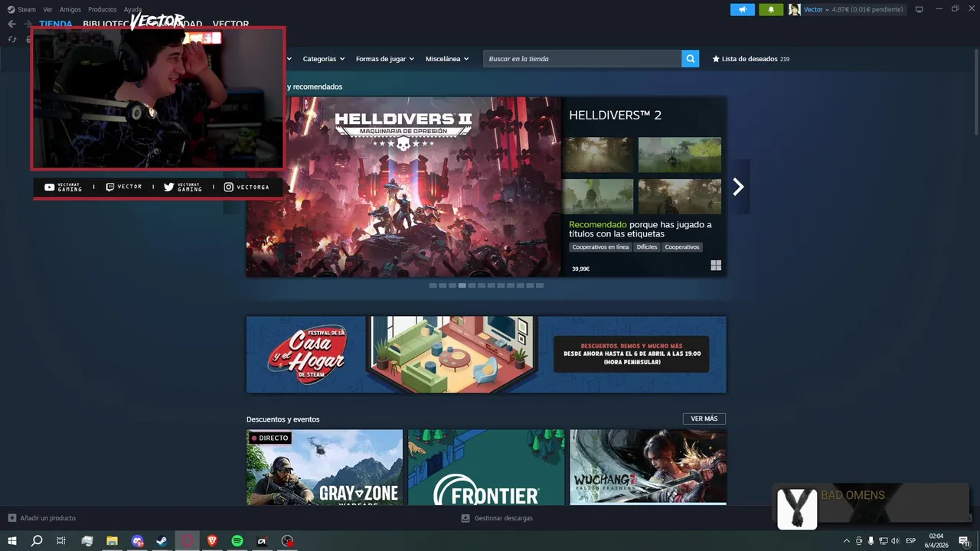
Task: Click the store search magnifier button
Action: click(691, 59)
